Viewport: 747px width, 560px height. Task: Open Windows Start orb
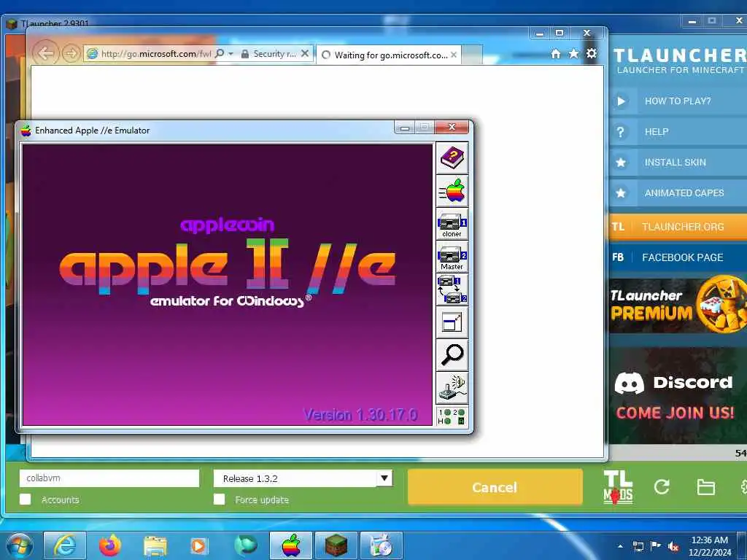20,545
